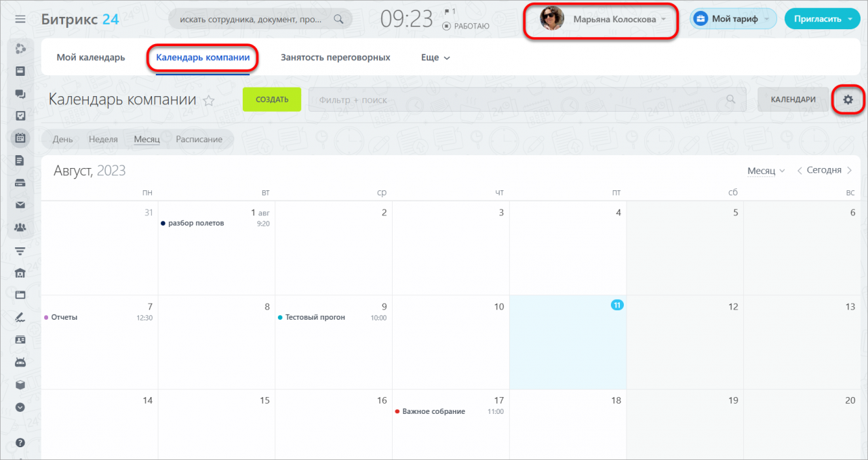The image size is (868, 460).
Task: Open tasks checkbox icon in sidebar
Action: [20, 116]
